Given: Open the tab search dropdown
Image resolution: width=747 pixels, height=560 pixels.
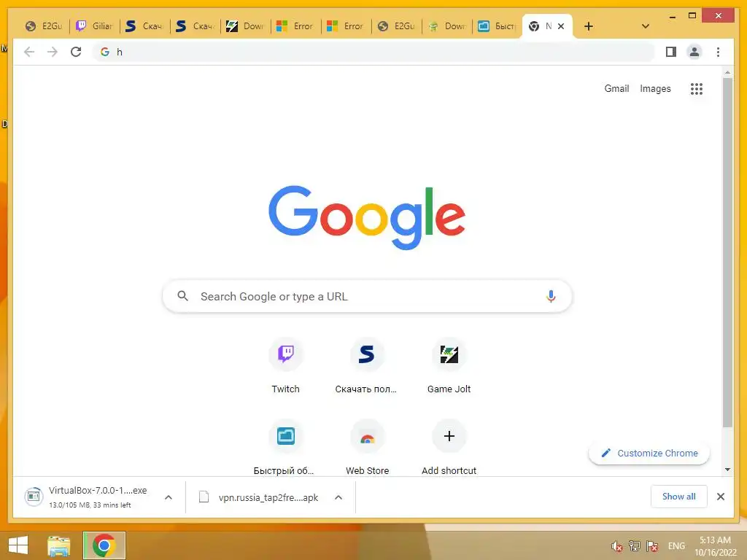Looking at the screenshot, I should (645, 26).
